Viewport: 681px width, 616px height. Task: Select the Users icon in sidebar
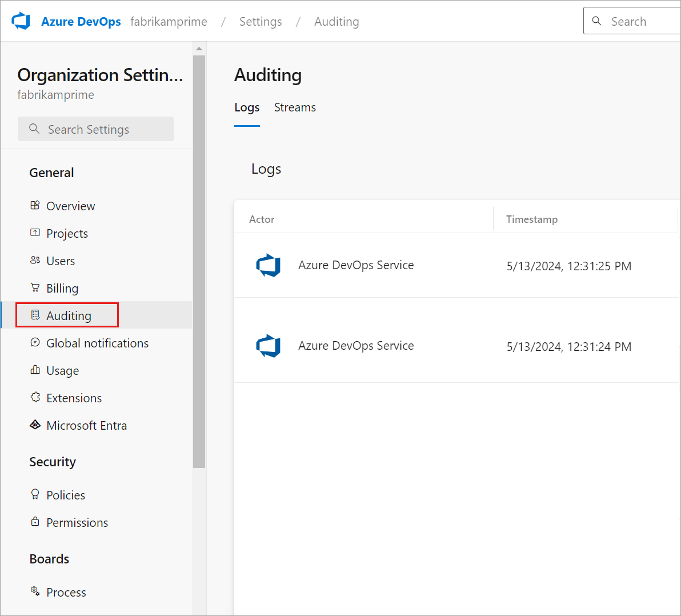click(35, 261)
